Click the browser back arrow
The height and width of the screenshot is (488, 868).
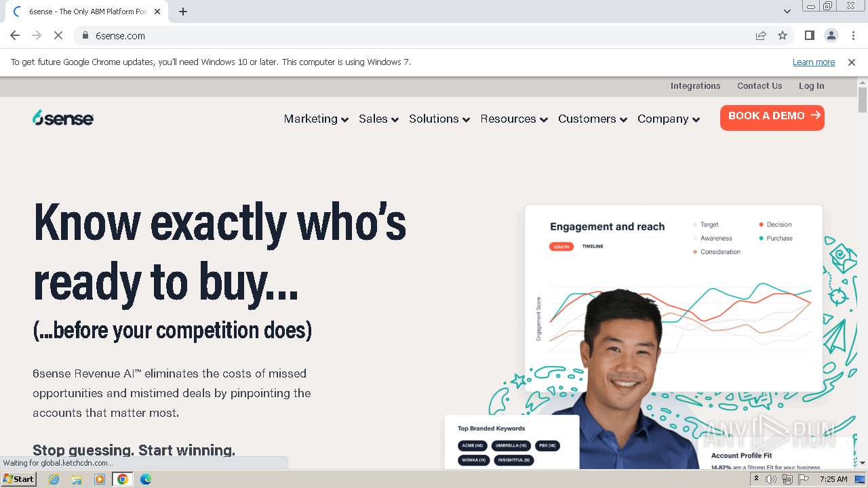(15, 35)
